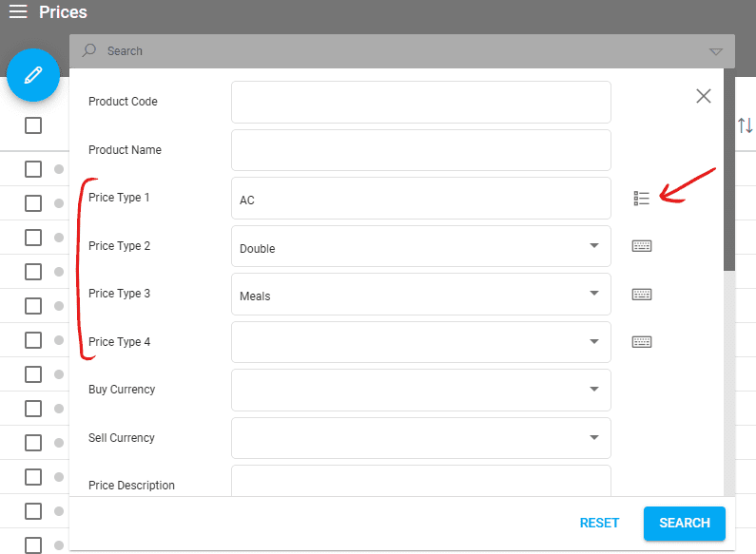Click the Sell Currency label
The image size is (756, 554).
coord(122,438)
